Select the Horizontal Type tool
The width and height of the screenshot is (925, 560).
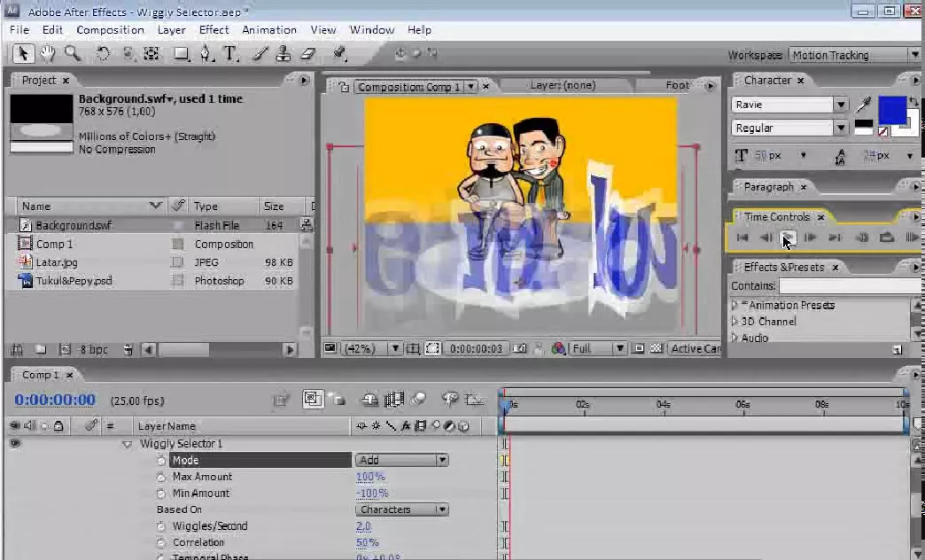coord(230,54)
